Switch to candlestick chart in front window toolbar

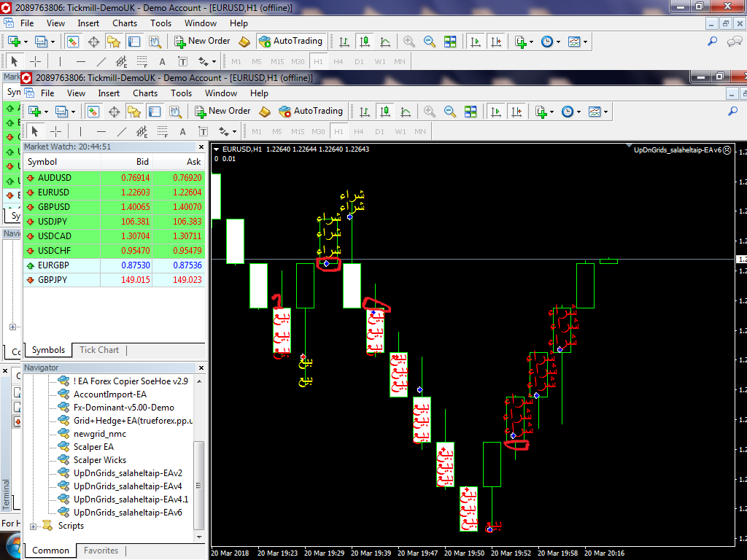pos(384,112)
